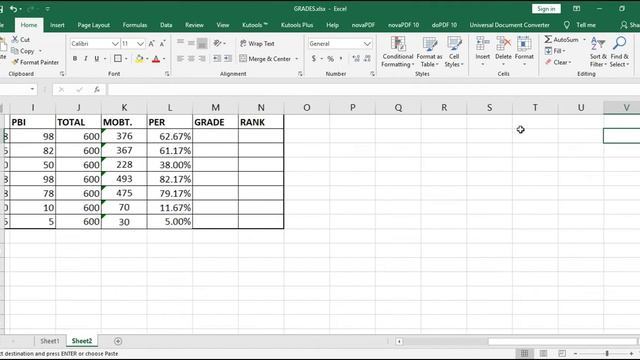The image size is (640, 360).
Task: Switch to Page Break Preview view
Action: pos(562,353)
